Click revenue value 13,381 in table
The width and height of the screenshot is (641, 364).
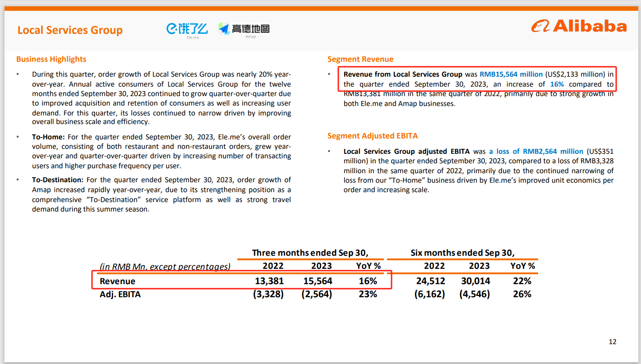pyautogui.click(x=269, y=281)
